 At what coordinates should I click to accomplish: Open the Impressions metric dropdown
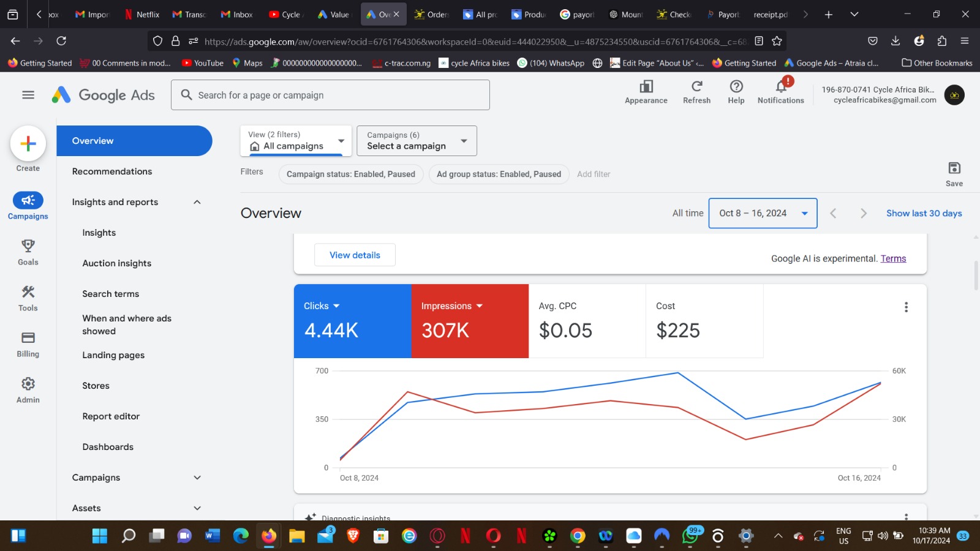452,306
